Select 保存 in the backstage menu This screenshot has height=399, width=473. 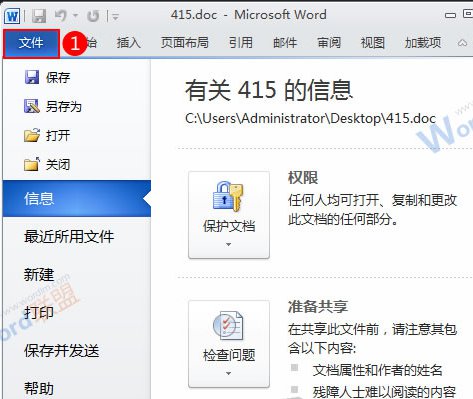click(x=58, y=78)
